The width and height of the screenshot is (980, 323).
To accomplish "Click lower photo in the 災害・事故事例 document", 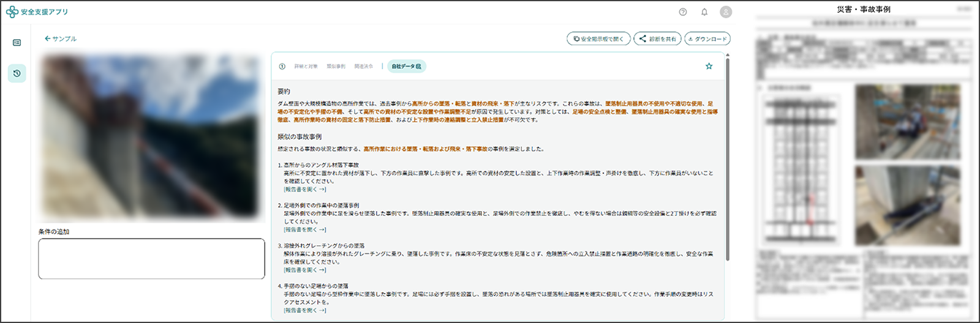I will pyautogui.click(x=908, y=206).
